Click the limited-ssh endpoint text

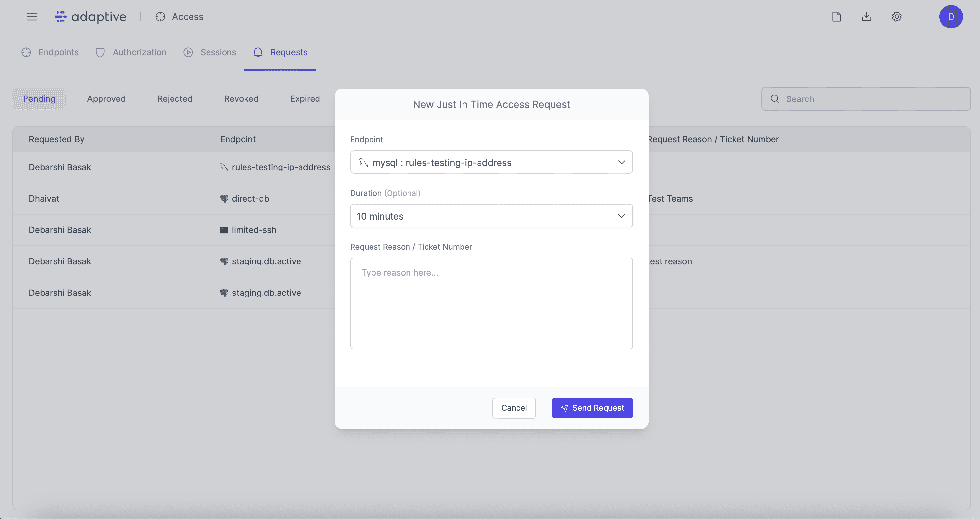[254, 230]
